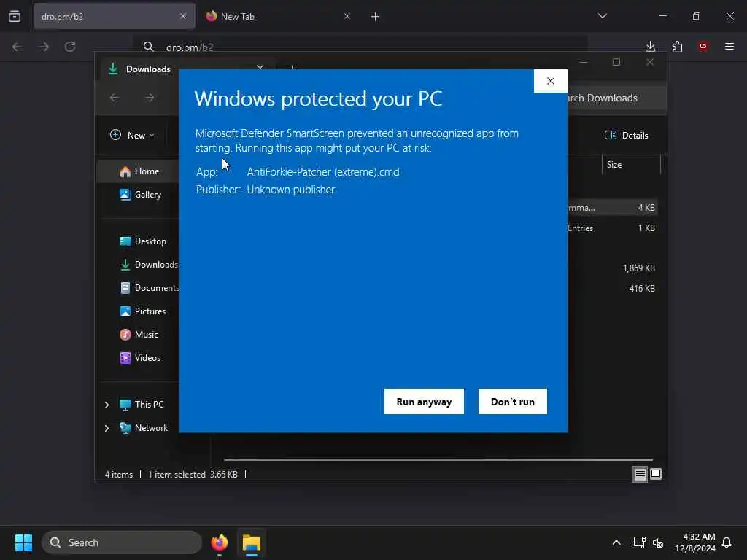The height and width of the screenshot is (560, 747).
Task: Sort by the Size column header
Action: [x=631, y=165]
